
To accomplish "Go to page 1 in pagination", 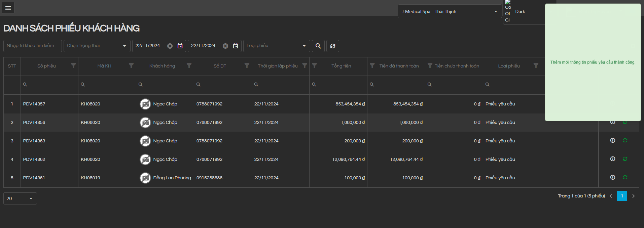I will [622, 196].
